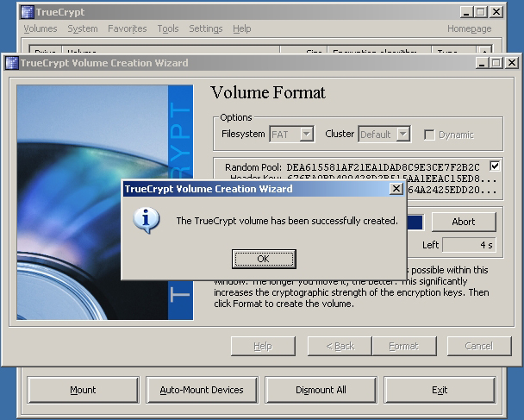Close the TrueCrypt main window

click(x=496, y=12)
